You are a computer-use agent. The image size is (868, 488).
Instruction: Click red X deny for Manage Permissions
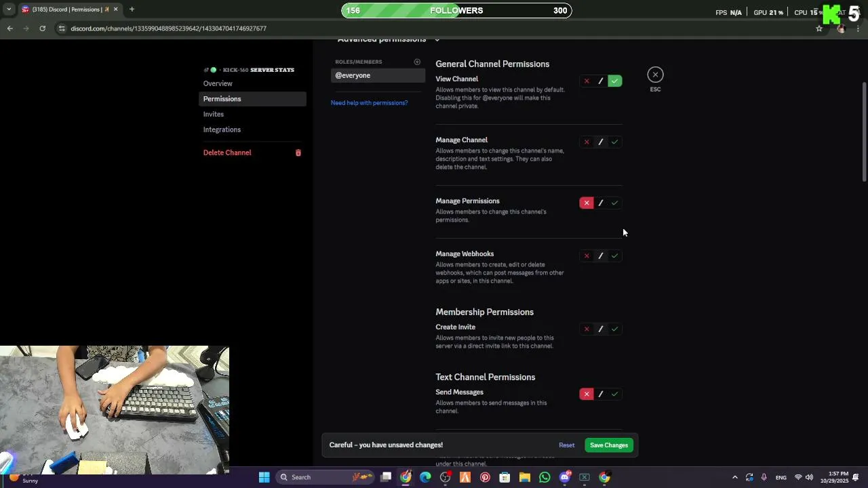587,203
